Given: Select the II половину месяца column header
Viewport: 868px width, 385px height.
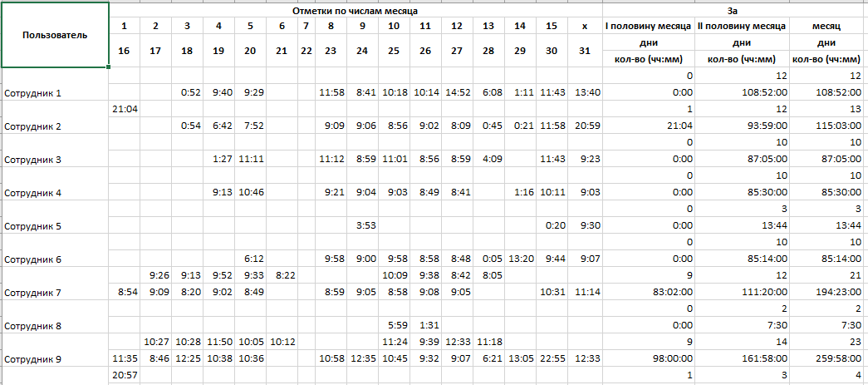Looking at the screenshot, I should click(x=742, y=27).
